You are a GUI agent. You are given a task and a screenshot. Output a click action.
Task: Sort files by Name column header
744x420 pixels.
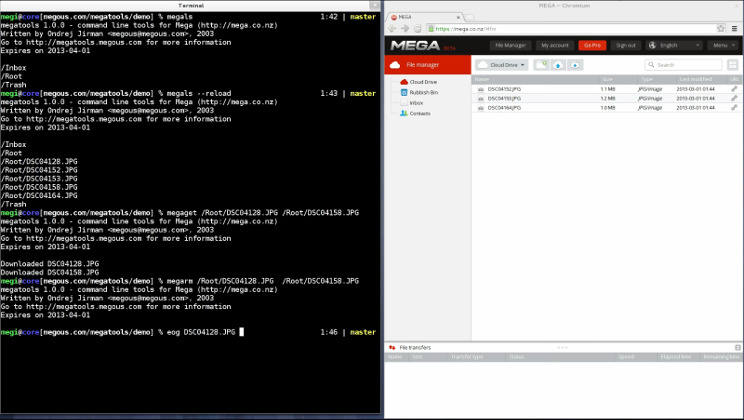(482, 79)
